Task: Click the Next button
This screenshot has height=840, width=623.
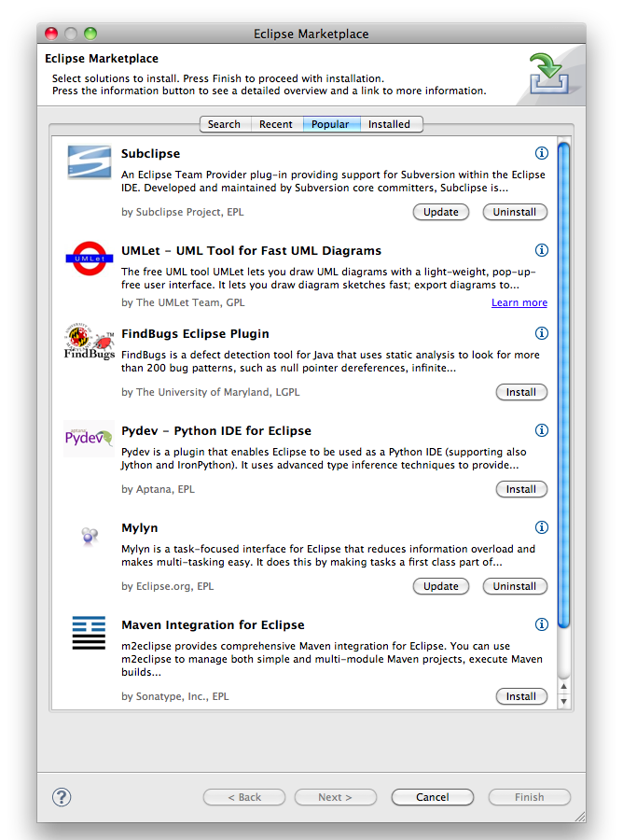Action: tap(336, 797)
